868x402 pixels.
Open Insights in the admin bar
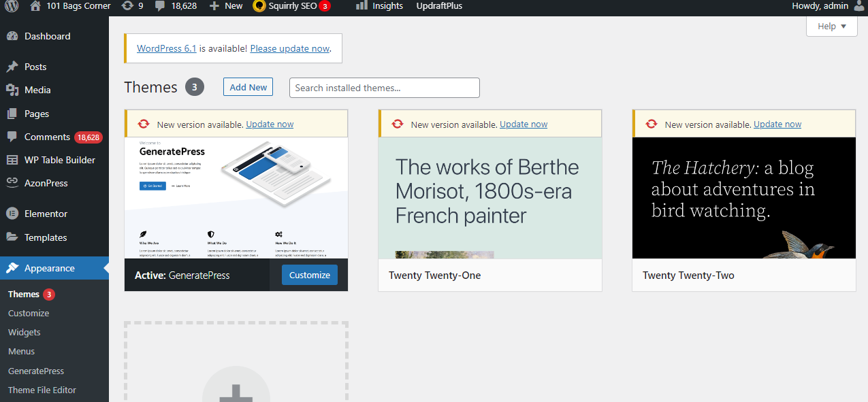[x=380, y=6]
